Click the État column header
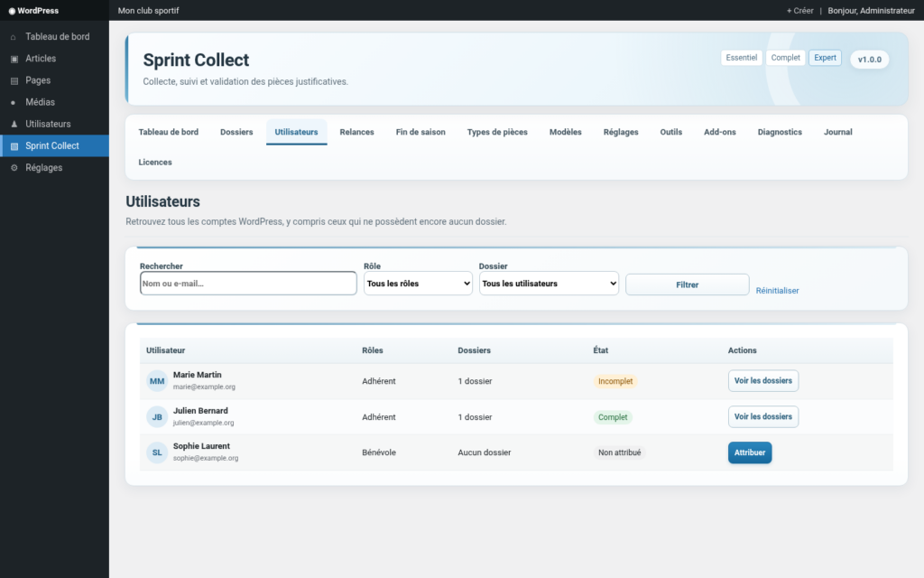This screenshot has width=924, height=578. (600, 350)
